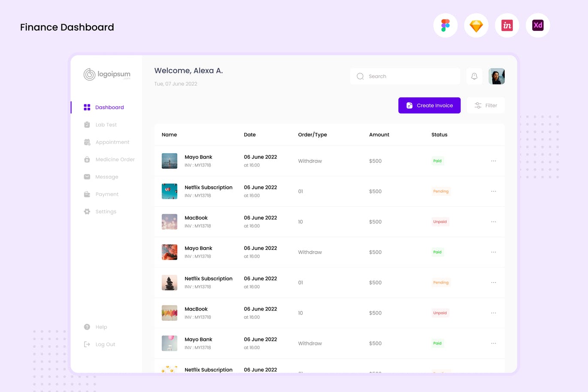Click the Log Out link

[105, 344]
